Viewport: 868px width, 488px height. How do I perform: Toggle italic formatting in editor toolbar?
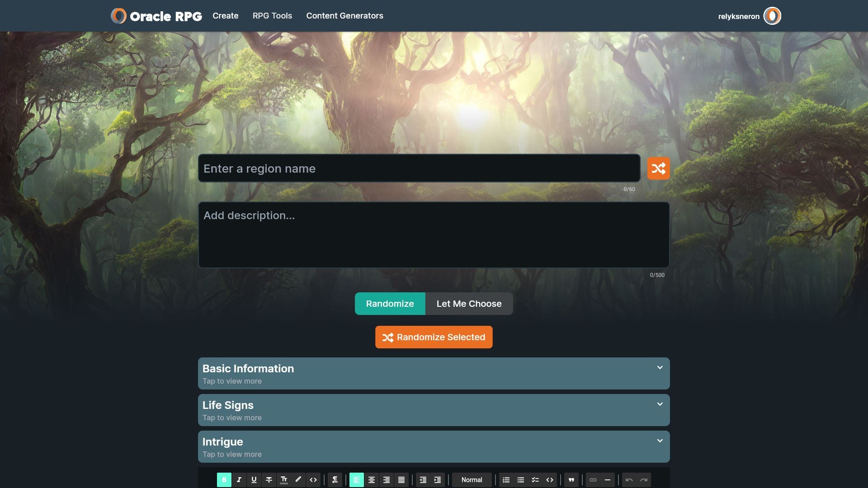click(x=239, y=480)
